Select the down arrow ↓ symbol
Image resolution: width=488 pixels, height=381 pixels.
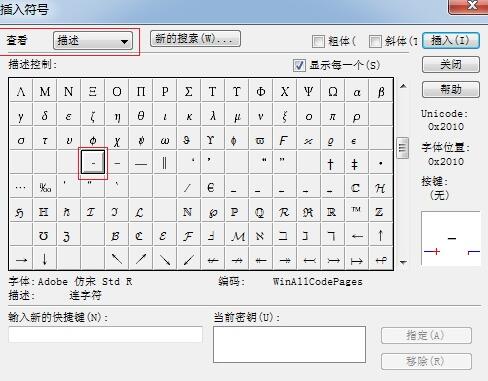[45, 259]
